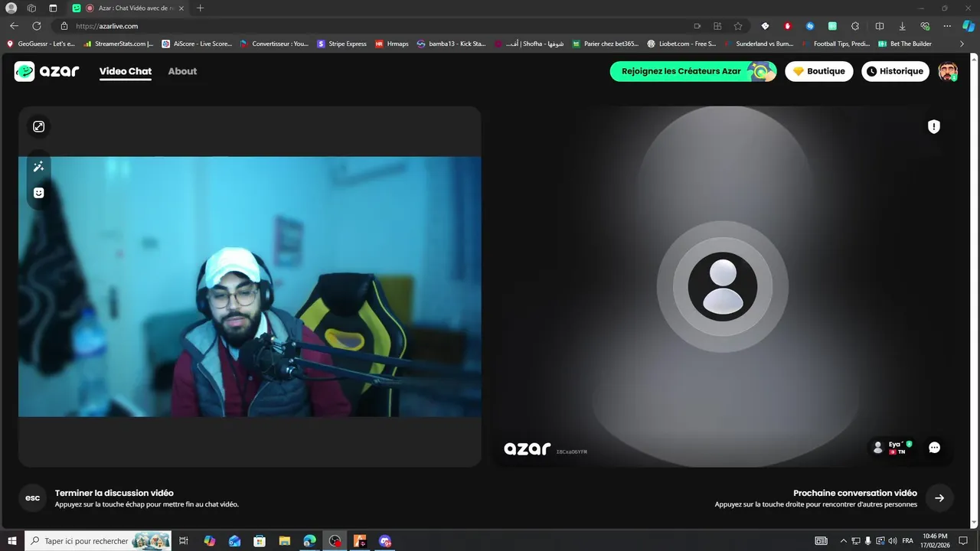Open File Explorer from taskbar
This screenshot has width=980, height=551.
pos(285,541)
